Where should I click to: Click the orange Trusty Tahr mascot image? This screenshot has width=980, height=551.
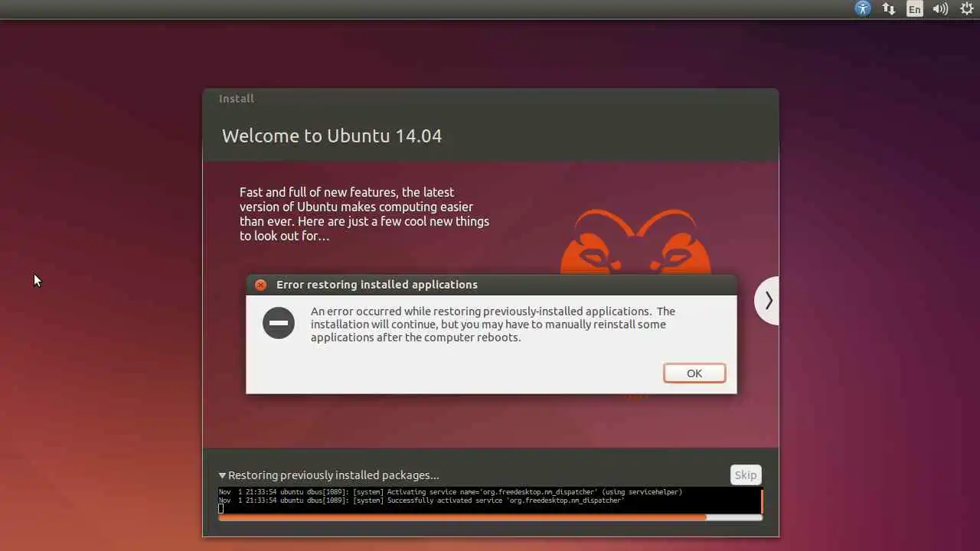click(635, 242)
